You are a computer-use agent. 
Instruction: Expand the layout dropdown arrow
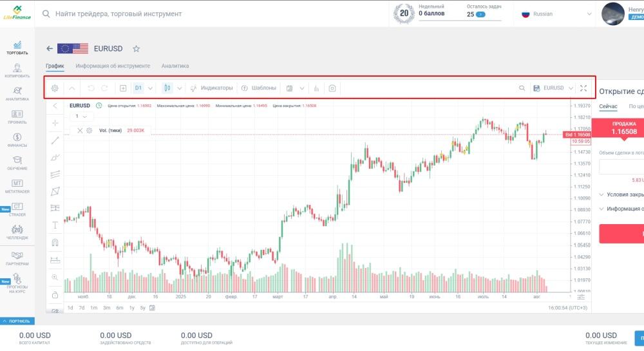[x=302, y=88]
